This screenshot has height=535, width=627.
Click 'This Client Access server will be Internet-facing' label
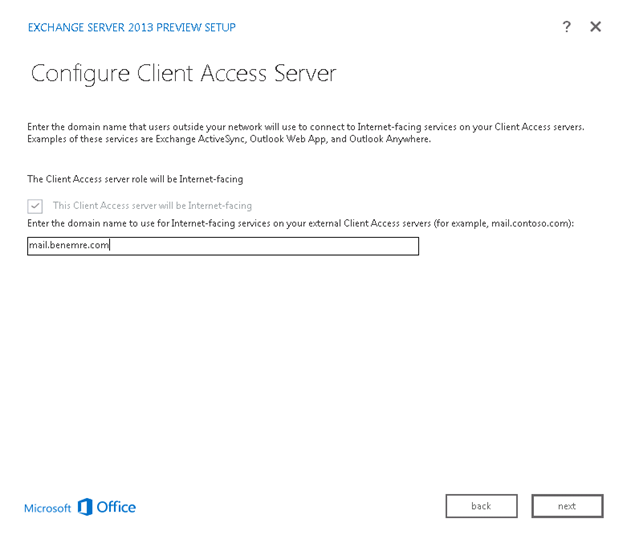(x=152, y=206)
